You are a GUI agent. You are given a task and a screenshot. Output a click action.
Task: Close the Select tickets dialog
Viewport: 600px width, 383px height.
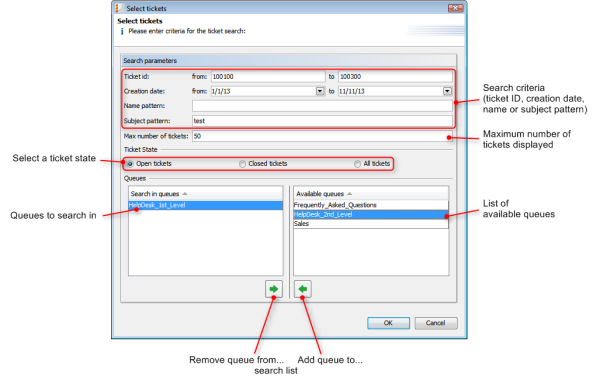455,8
